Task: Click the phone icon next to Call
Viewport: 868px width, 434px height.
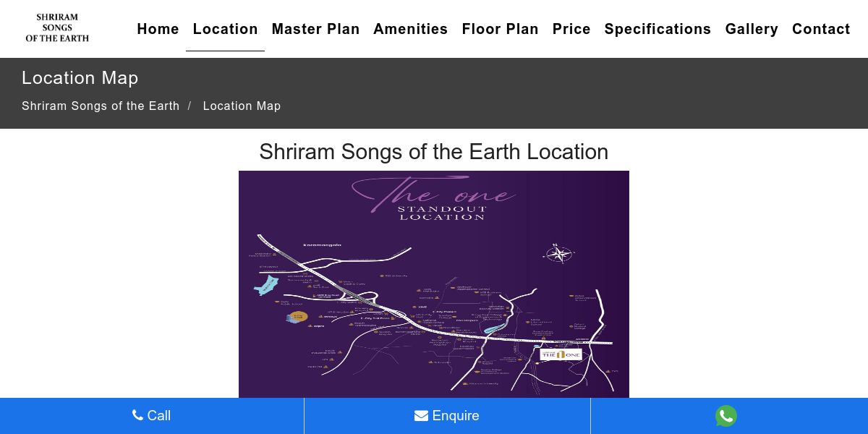Action: pyautogui.click(x=137, y=415)
